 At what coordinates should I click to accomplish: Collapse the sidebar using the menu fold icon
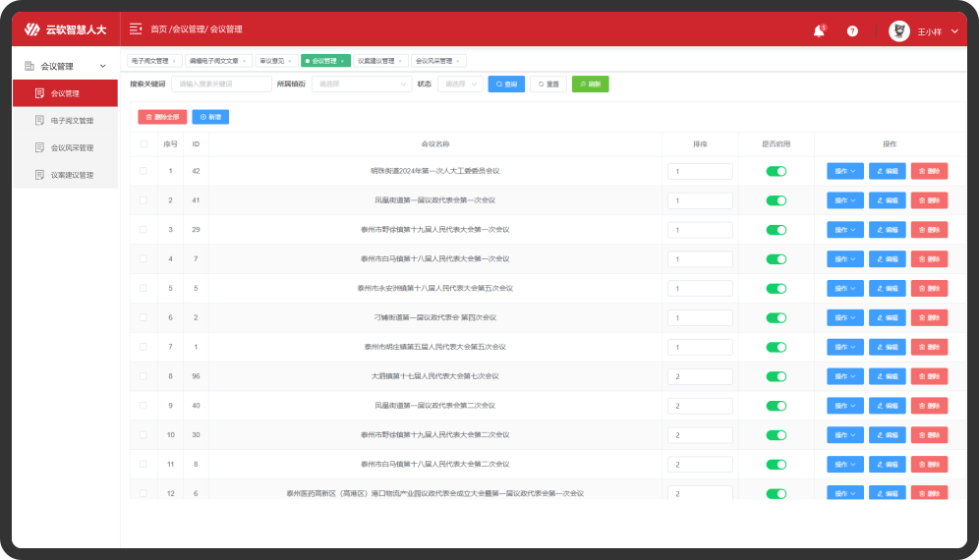tap(136, 29)
